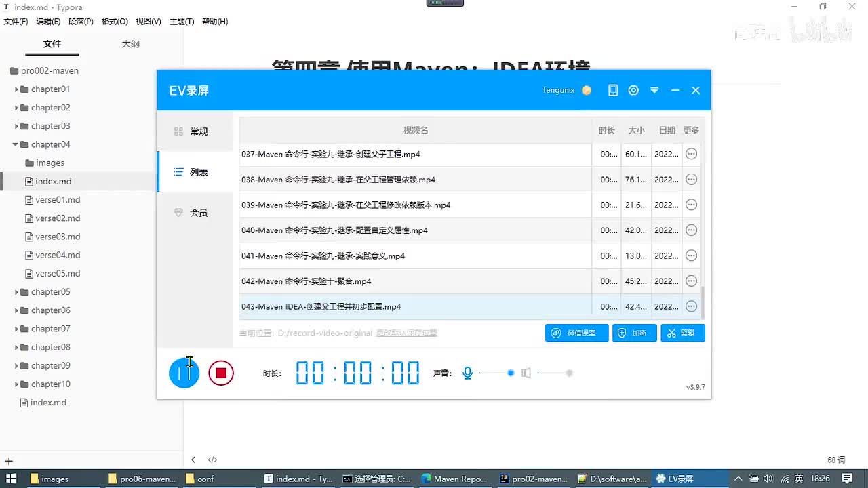The height and width of the screenshot is (488, 868).
Task: Click the 时长 column header
Action: point(607,130)
